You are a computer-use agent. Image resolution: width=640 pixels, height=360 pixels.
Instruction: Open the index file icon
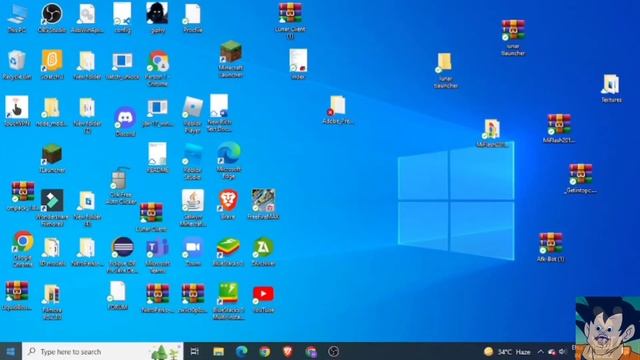298,64
